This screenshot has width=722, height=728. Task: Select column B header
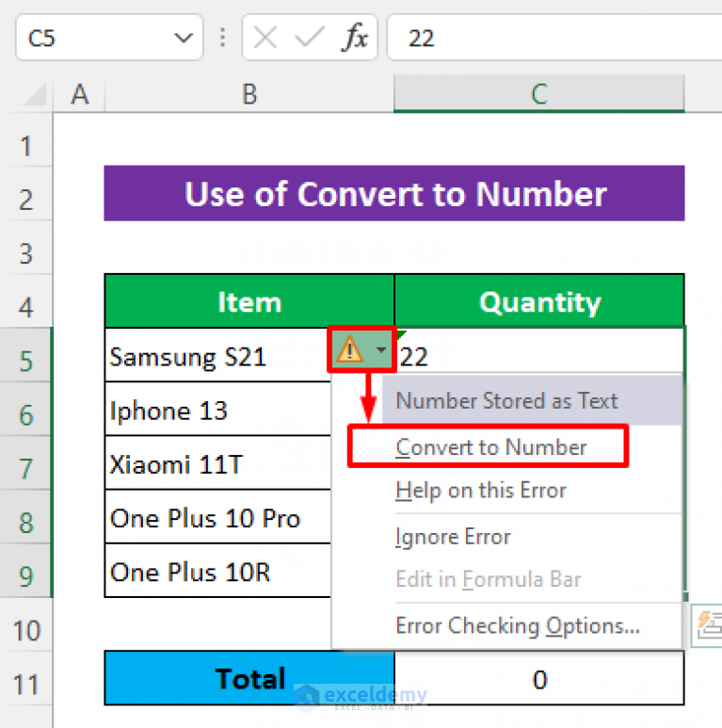coord(249,94)
